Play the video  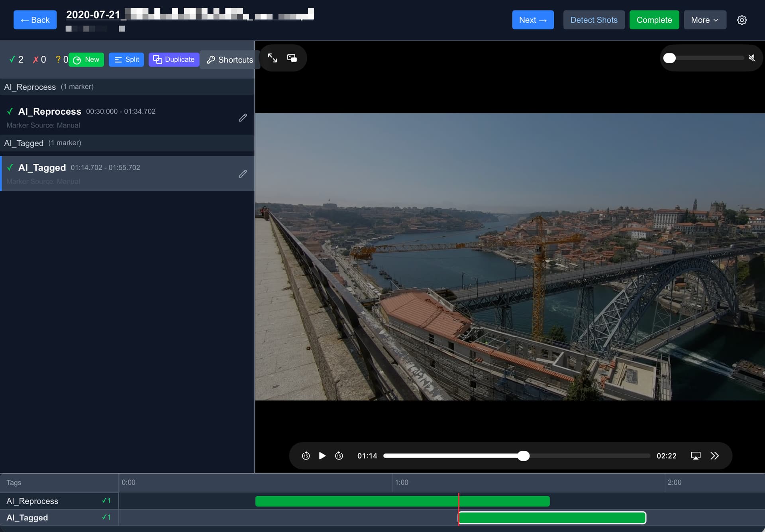(322, 455)
